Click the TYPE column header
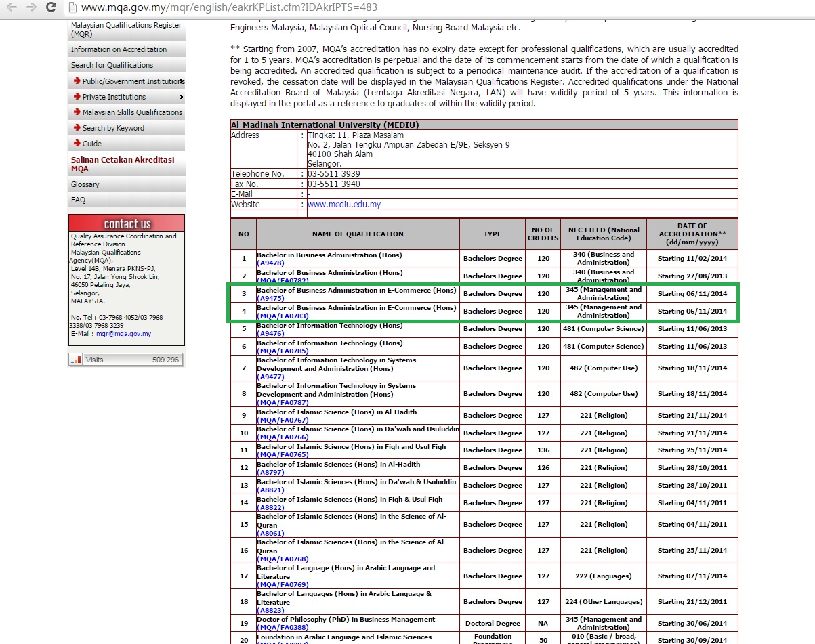Viewport: 815px width, 644px height. (x=493, y=234)
